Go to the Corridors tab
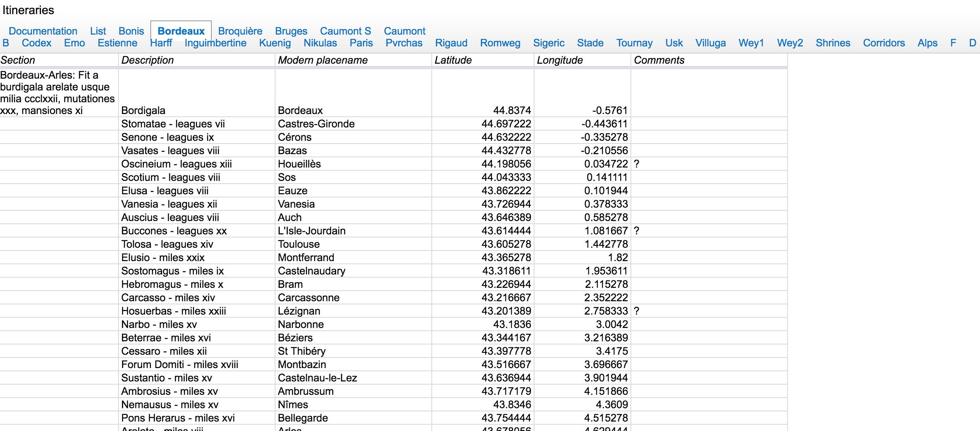980x431 pixels. (884, 43)
